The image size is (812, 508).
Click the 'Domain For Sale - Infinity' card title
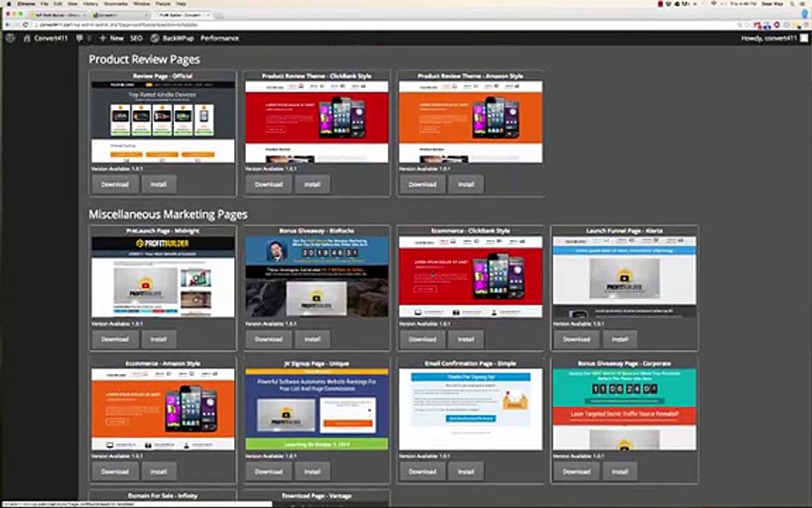pos(163,495)
